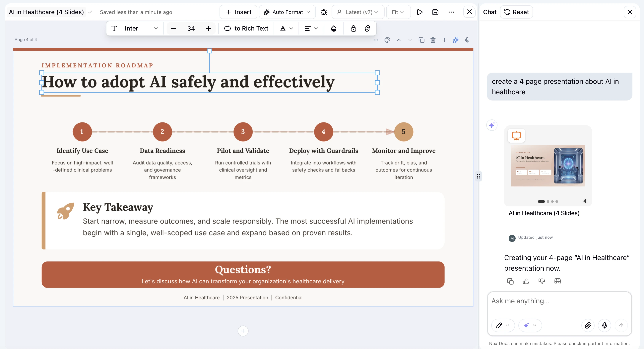Give thumbs down to the chat response
Viewport: 644px width, 349px height.
click(x=542, y=281)
